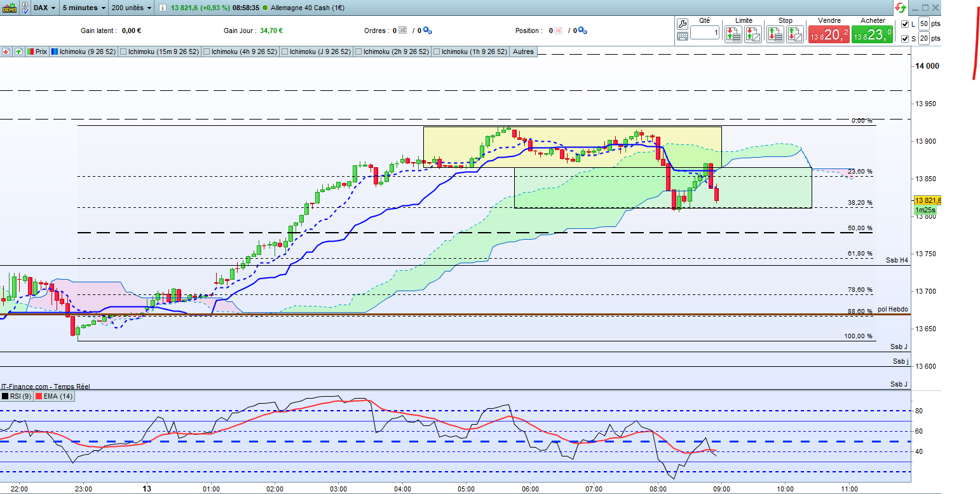The width and height of the screenshot is (980, 494).
Task: Click the 61,80 % Fibonacci label
Action: pyautogui.click(x=861, y=254)
